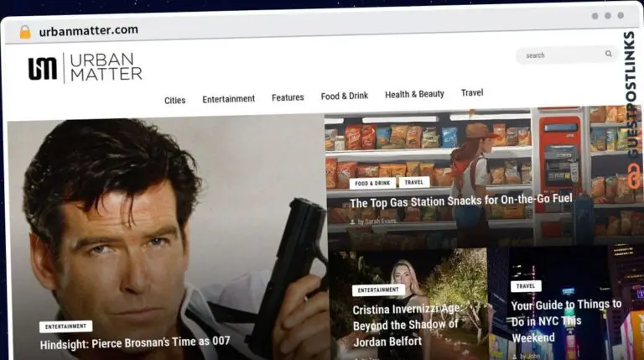Open Cristina Invernizzi Age article
This screenshot has width=644, height=360.
407,325
